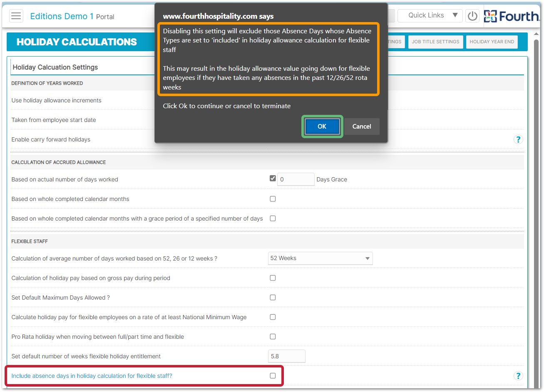Open the 52 Weeks dropdown
The height and width of the screenshot is (392, 544).
pyautogui.click(x=320, y=258)
